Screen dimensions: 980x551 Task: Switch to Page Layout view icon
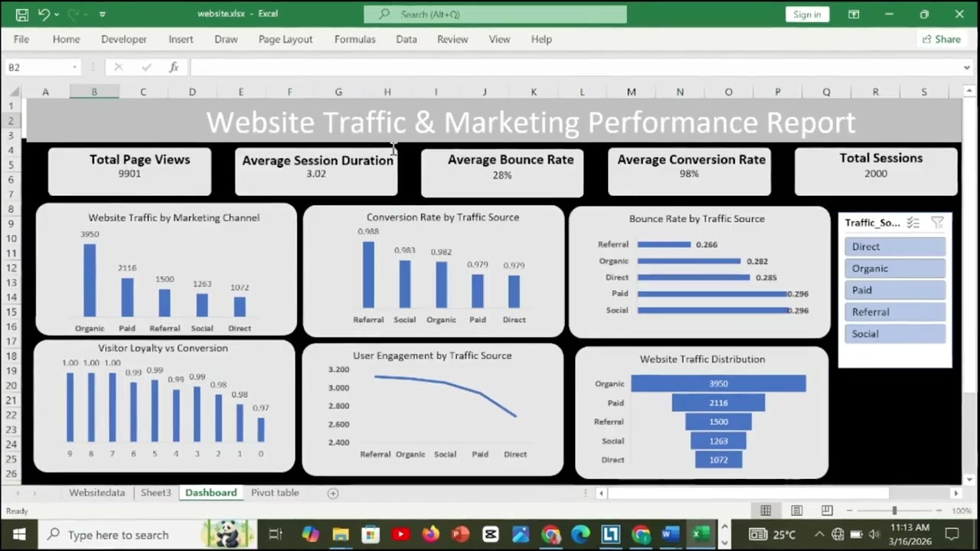coord(796,510)
